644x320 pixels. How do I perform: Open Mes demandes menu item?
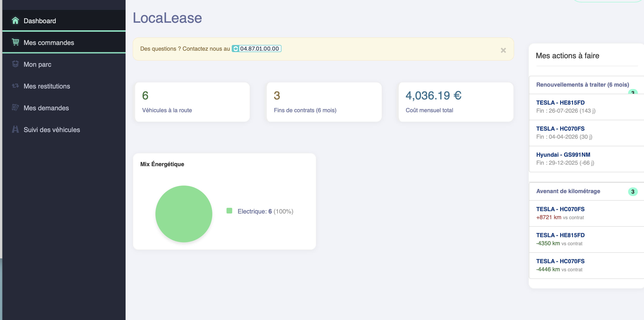(46, 108)
